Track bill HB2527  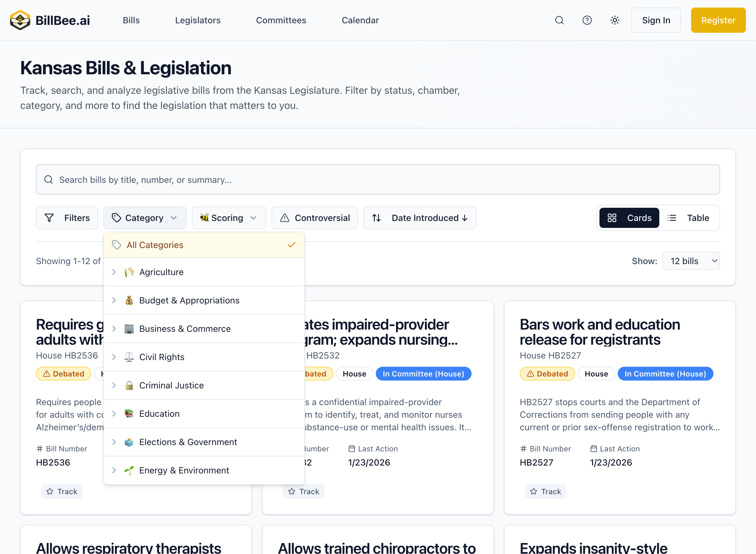[545, 491]
